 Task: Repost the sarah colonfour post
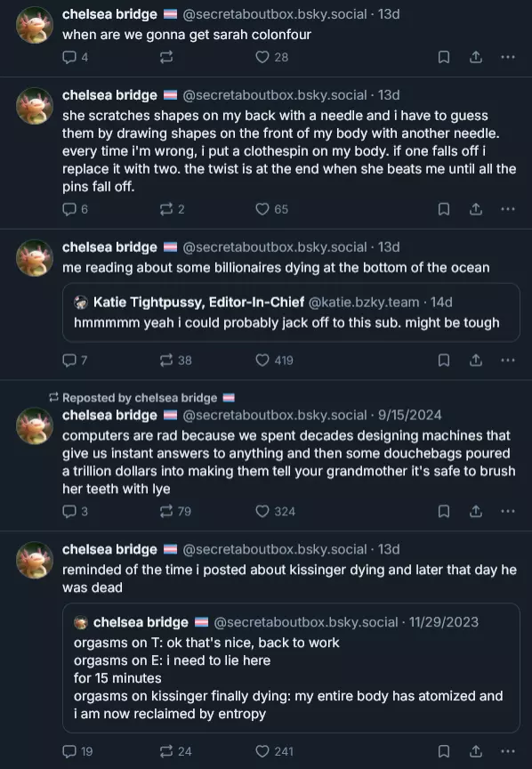(166, 57)
